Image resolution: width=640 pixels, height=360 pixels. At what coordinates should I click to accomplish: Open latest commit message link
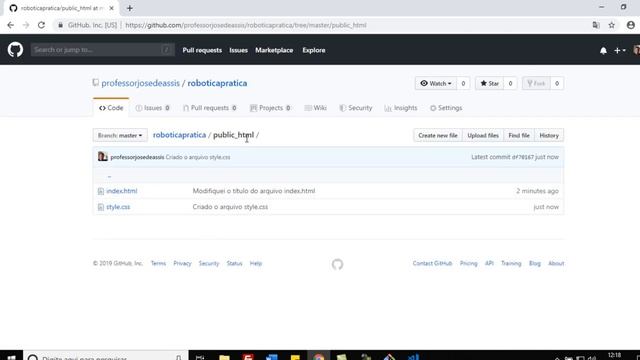[x=198, y=157]
